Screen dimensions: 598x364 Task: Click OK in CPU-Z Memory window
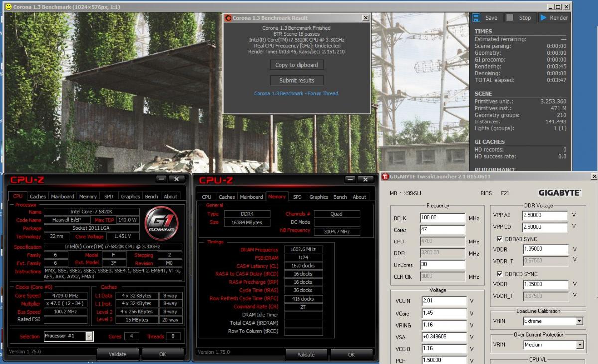(351, 355)
